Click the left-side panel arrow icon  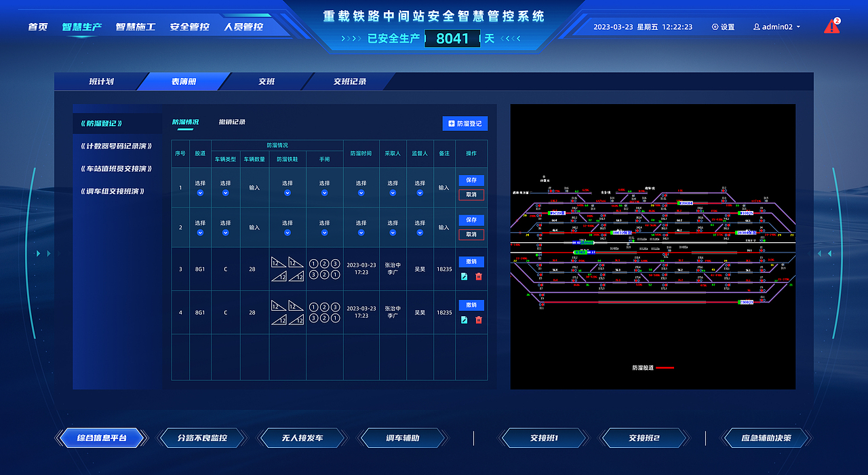point(43,254)
